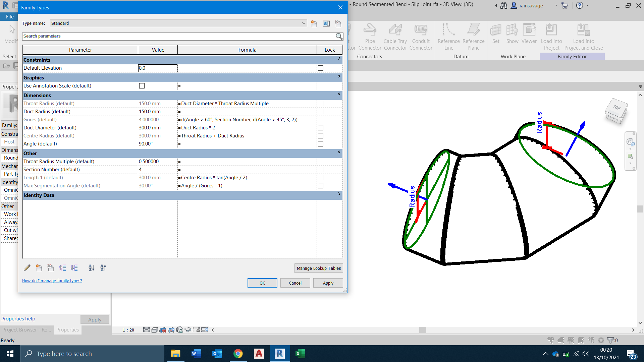Image resolution: width=644 pixels, height=362 pixels.
Task: Sort parameters in descending order
Action: (x=103, y=268)
